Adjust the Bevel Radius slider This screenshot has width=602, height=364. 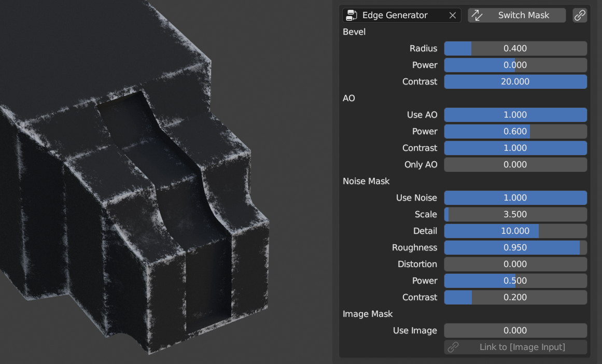pos(515,48)
